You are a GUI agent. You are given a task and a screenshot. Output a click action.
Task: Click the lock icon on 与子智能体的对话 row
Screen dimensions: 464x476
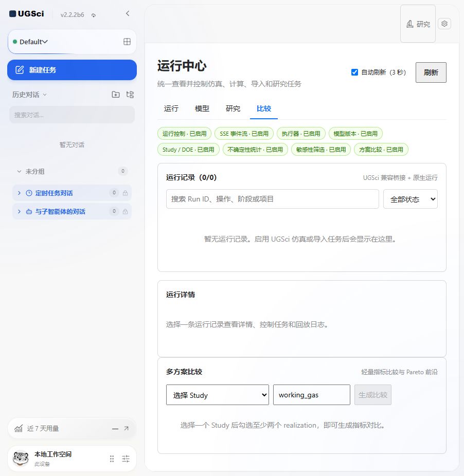[x=125, y=212]
